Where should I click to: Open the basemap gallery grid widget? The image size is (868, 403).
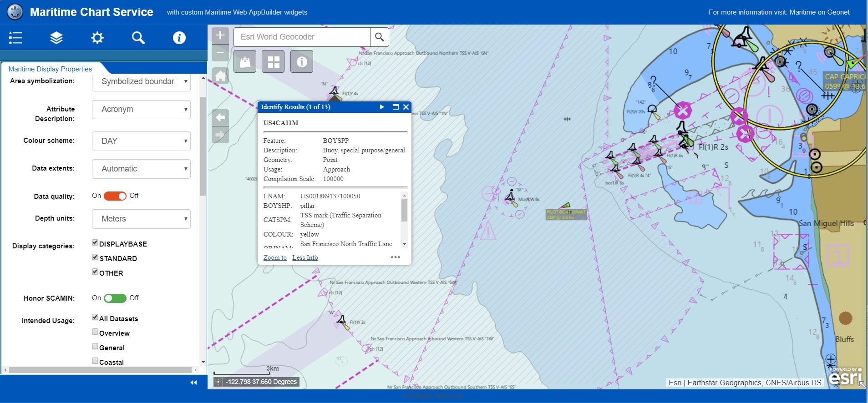(x=274, y=61)
